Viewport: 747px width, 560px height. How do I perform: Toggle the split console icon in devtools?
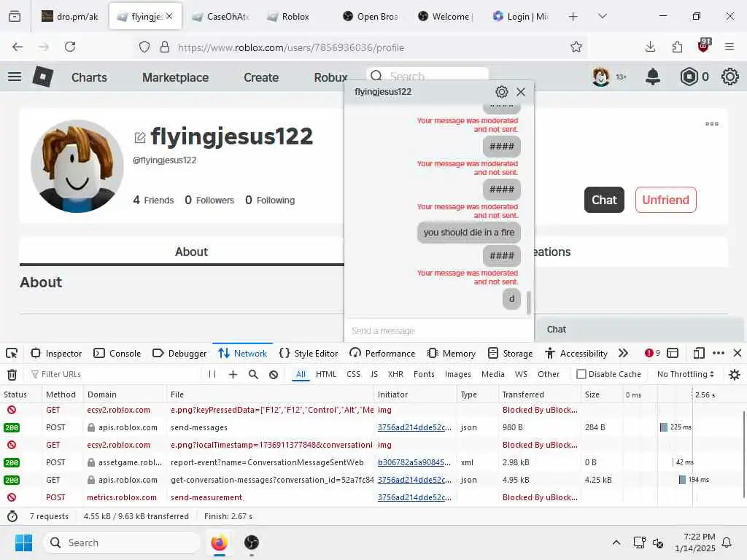pos(673,354)
